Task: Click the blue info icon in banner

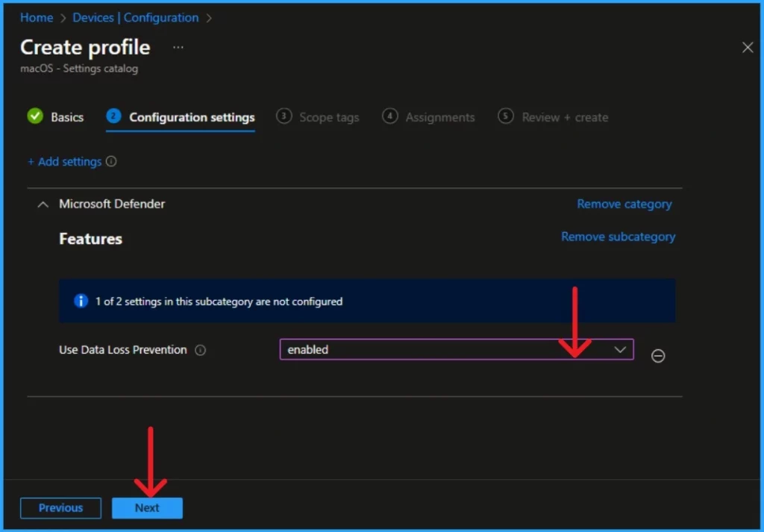Action: 81,301
